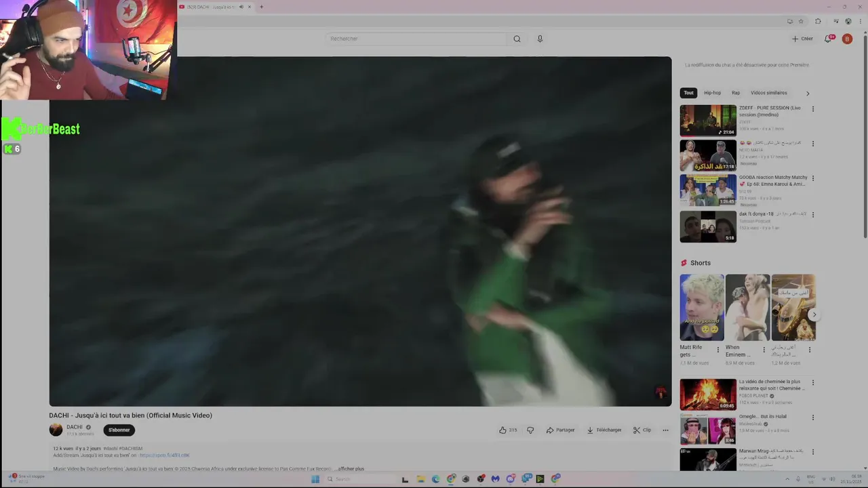Open the notifications bell
This screenshot has width=868, height=488.
click(x=828, y=39)
